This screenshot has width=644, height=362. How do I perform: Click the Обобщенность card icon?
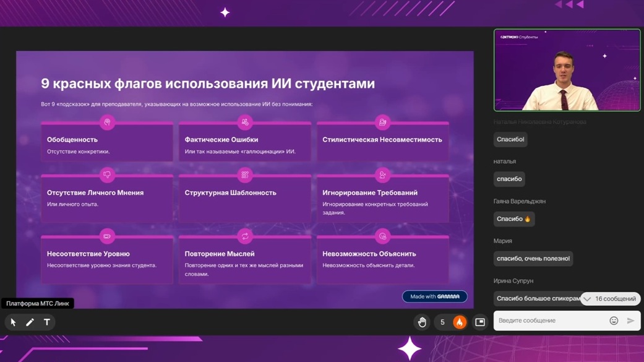click(x=107, y=123)
